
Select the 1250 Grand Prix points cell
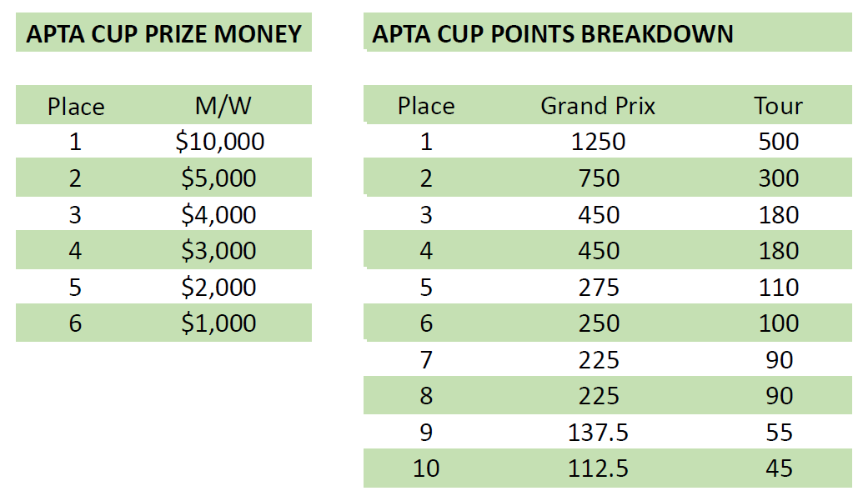point(599,142)
